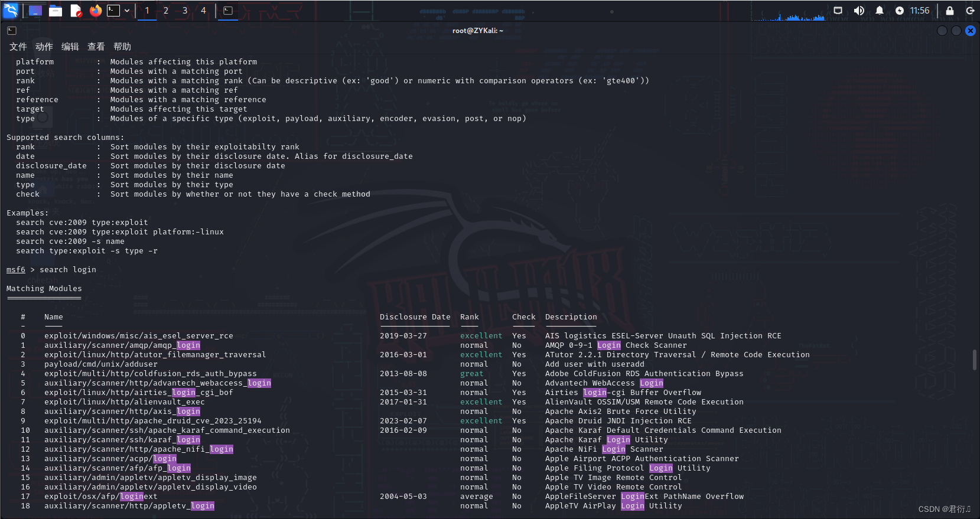Viewport: 980px width, 519px height.
Task: Click the logout session icon
Action: (x=970, y=11)
